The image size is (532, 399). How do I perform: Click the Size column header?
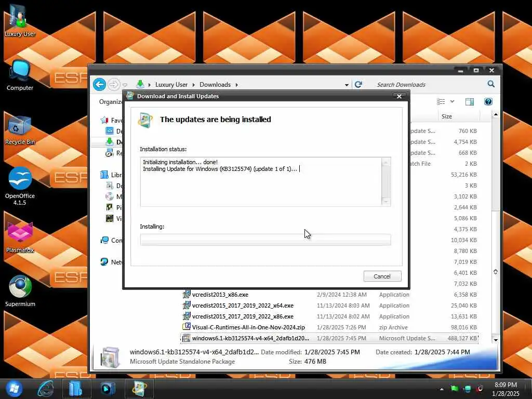446,116
